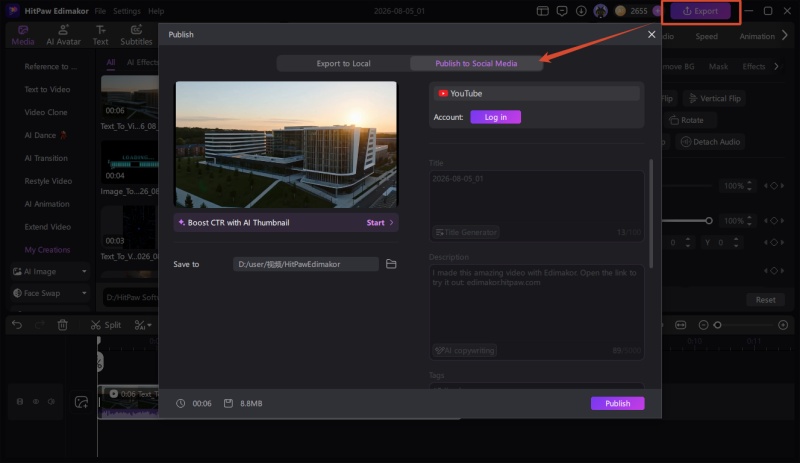Zoom out the timeline with minus icon
The image size is (800, 463).
(x=703, y=325)
